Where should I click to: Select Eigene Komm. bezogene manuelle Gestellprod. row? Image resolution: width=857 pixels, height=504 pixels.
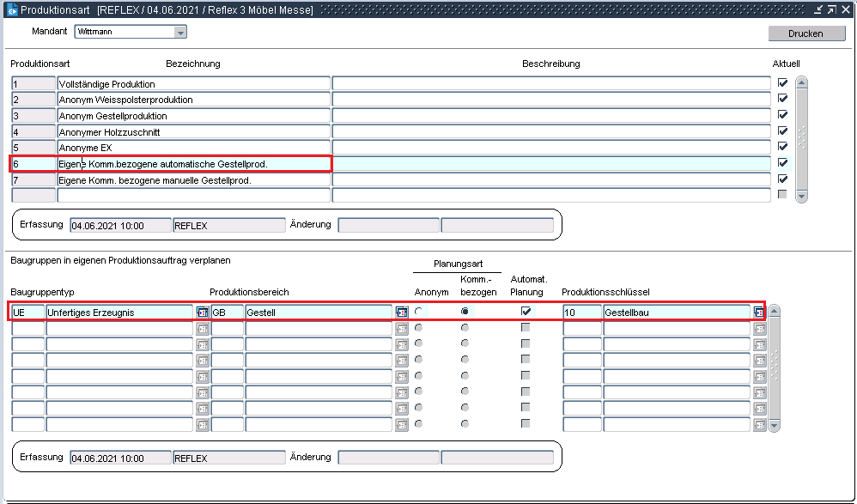click(193, 180)
